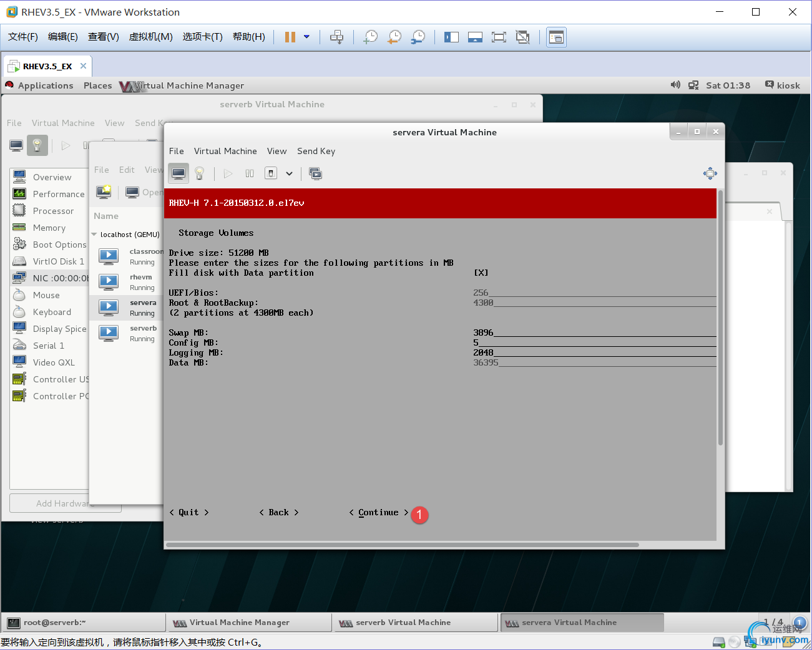This screenshot has height=650, width=812.
Task: Click Logging MB field showing 2048
Action: 594,352
